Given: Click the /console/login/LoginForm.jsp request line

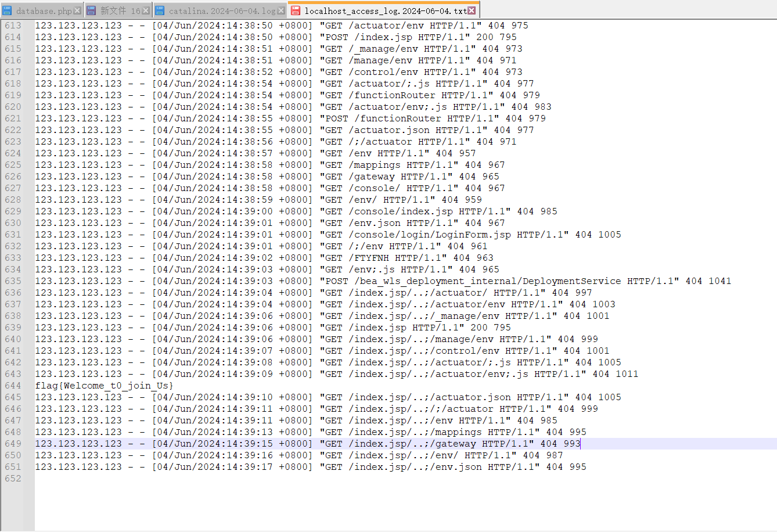Looking at the screenshot, I should (430, 235).
